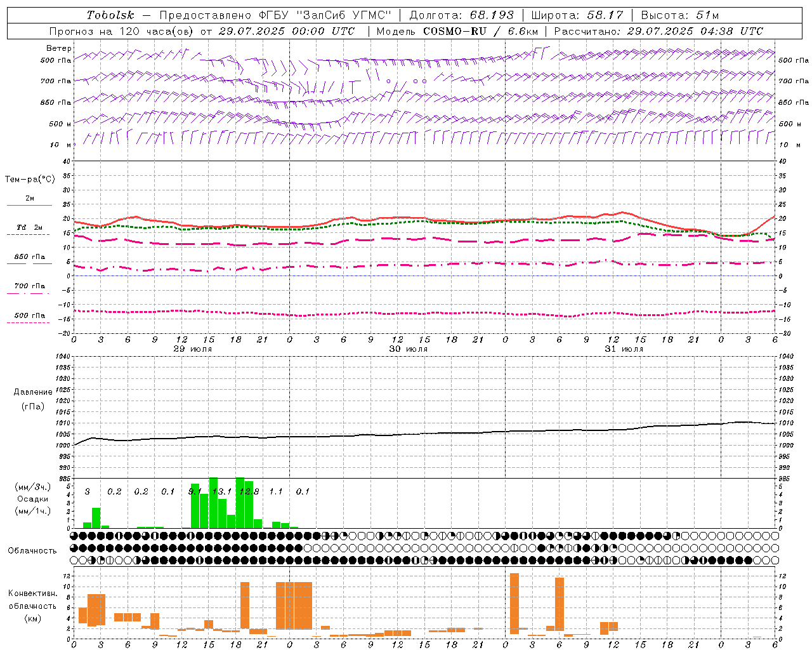Screen dimensions: 812x650
Task: Click the dashed green line sample under "Td 2м"
Action: 28,235
